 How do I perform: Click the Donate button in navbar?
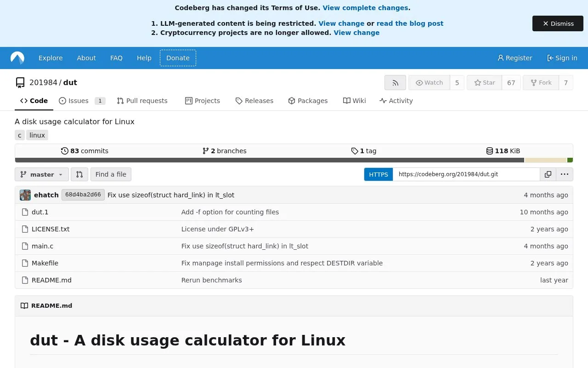click(x=178, y=58)
